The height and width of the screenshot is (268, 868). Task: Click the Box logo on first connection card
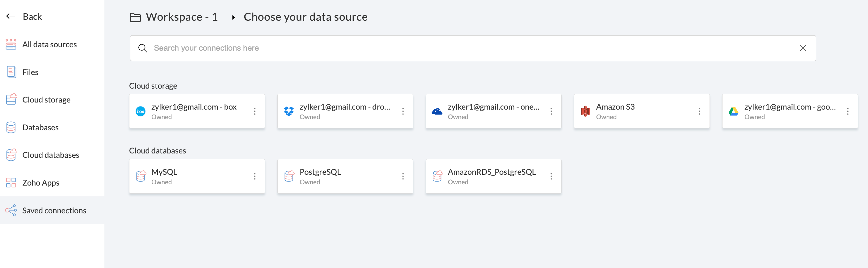(x=141, y=111)
